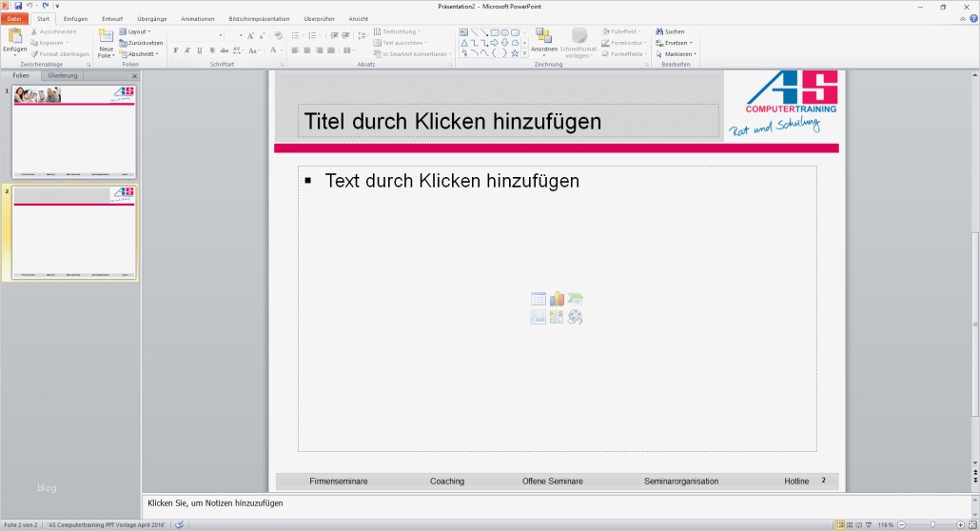980x531 pixels.
Task: Open the font name combo box
Action: pyautogui.click(x=197, y=35)
